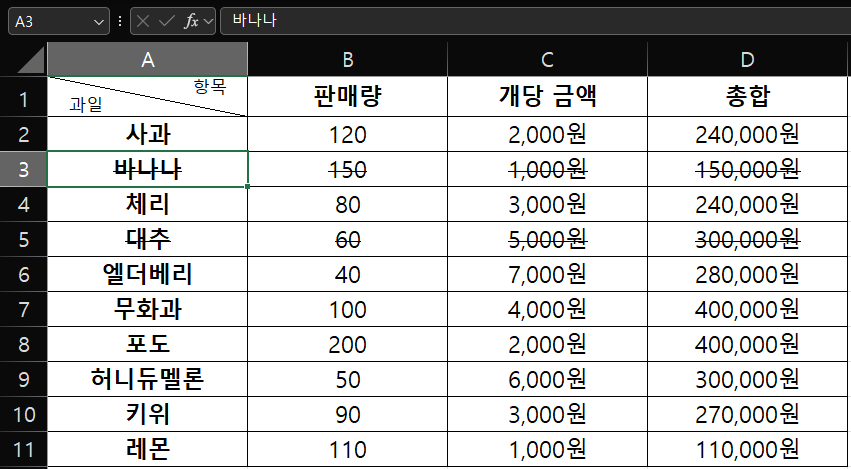Select the 판매량 cell with 80
Image resolution: width=851 pixels, height=469 pixels.
(347, 204)
